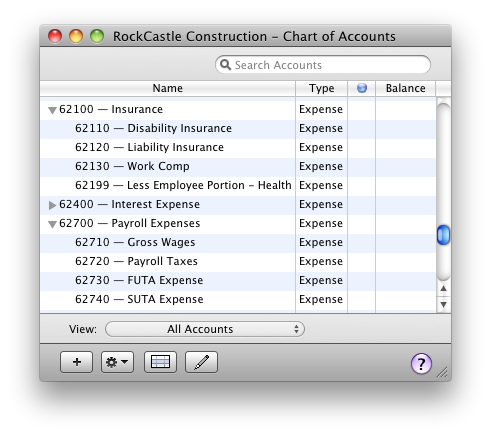Sort by the Name column header
The width and height of the screenshot is (491, 436).
pos(168,88)
